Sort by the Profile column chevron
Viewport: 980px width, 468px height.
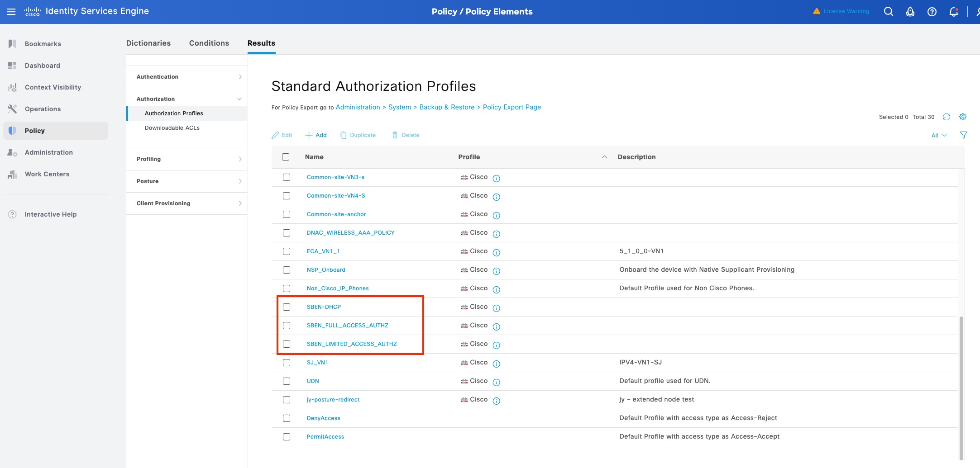click(x=604, y=157)
